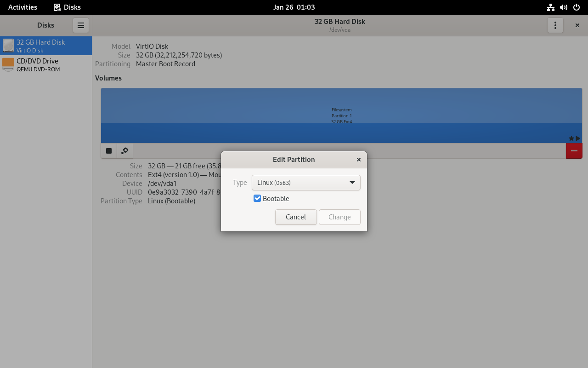Select the 32 GB Hard Disk entry
Screen dimensions: 588x368
tap(46, 46)
